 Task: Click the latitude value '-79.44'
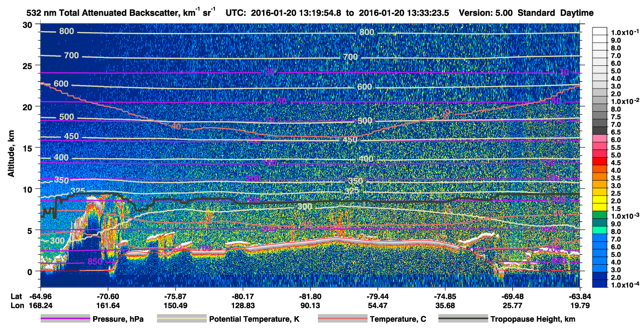[x=377, y=296]
